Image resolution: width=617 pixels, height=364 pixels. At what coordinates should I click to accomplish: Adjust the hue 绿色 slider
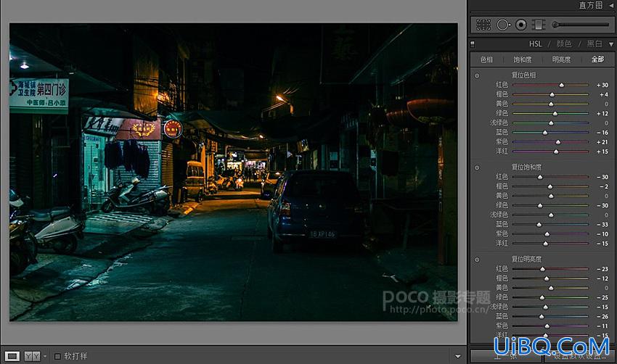click(555, 113)
